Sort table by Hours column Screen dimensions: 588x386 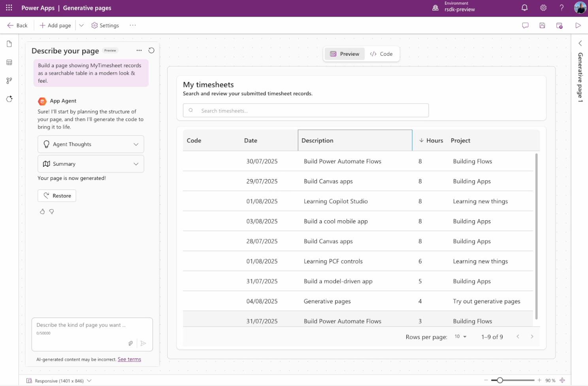431,141
